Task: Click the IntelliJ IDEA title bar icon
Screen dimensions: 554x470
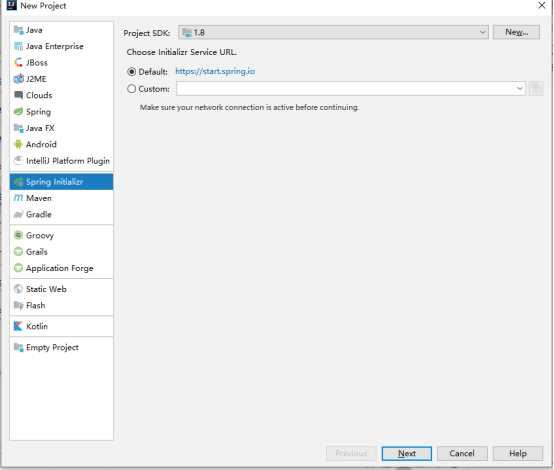Action: (12, 5)
